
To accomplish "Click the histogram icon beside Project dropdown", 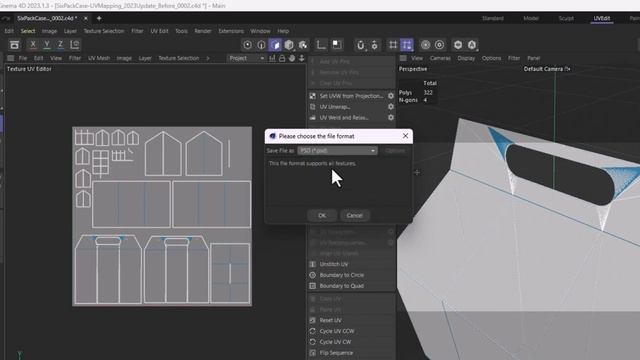I will tap(272, 58).
